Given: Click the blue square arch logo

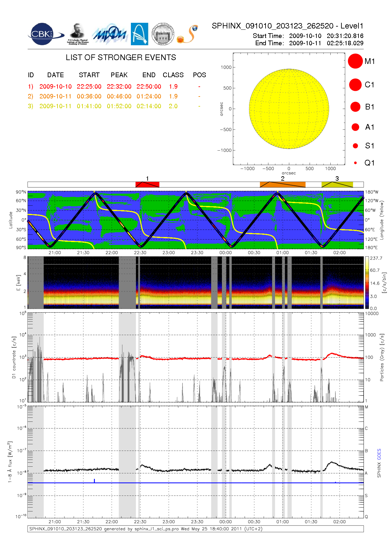Looking at the screenshot, I should (139, 34).
